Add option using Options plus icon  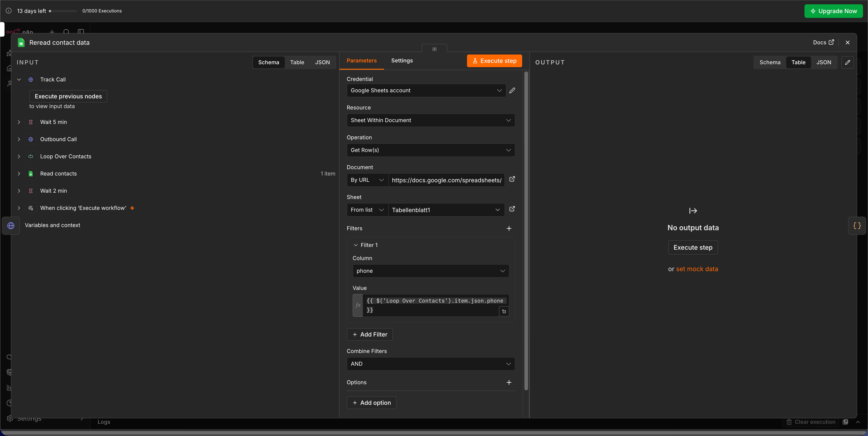pyautogui.click(x=509, y=382)
